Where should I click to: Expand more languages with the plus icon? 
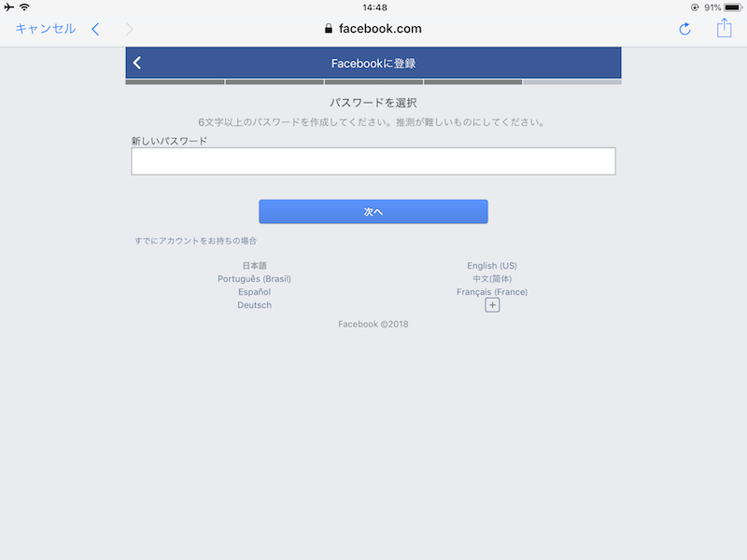[492, 305]
